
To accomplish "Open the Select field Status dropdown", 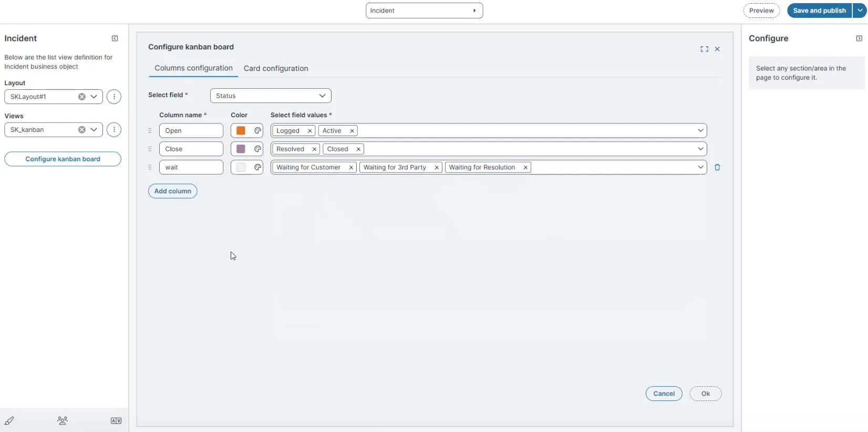I will click(x=271, y=96).
